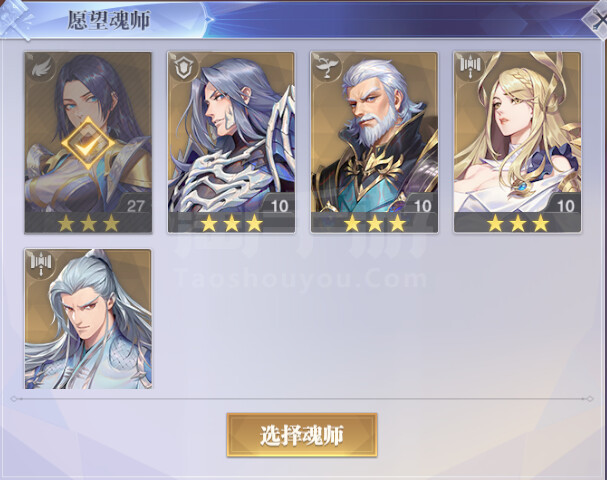Click the wing class icon on dark-haired card
The width and height of the screenshot is (607, 480).
pos(42,68)
